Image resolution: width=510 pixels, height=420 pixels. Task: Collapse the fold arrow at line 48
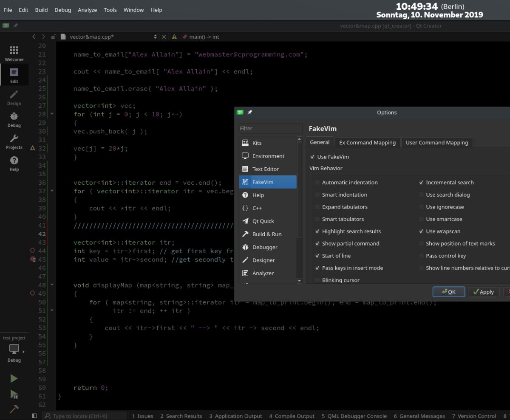52,285
